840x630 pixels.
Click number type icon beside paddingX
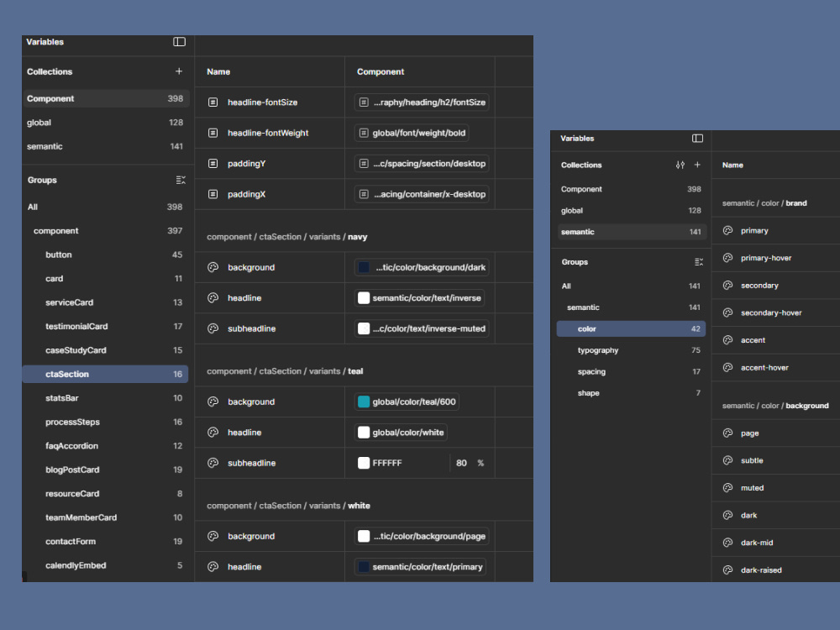213,194
